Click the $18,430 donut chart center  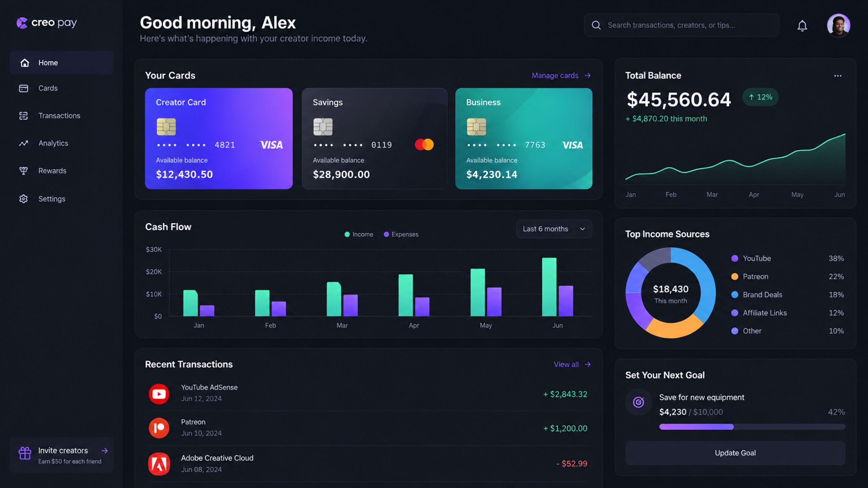671,293
